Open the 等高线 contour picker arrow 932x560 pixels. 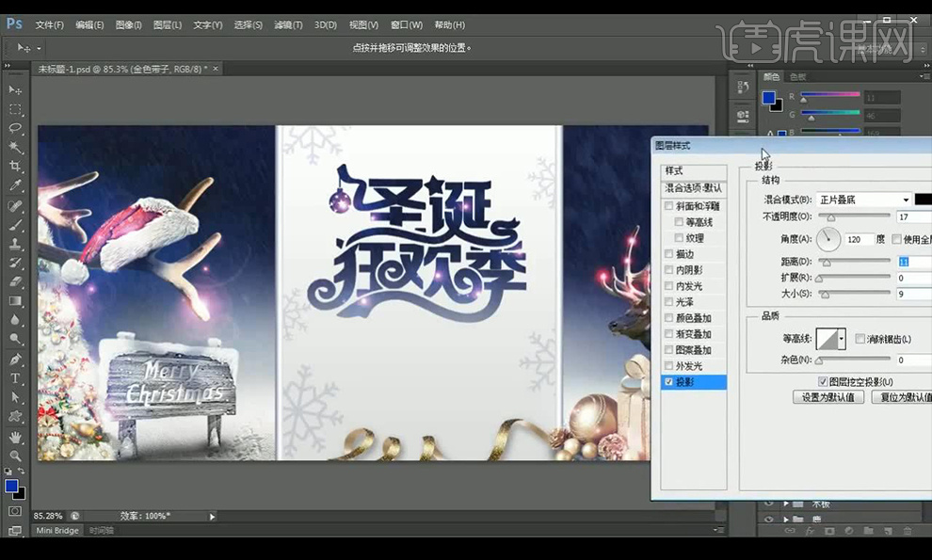pyautogui.click(x=842, y=340)
